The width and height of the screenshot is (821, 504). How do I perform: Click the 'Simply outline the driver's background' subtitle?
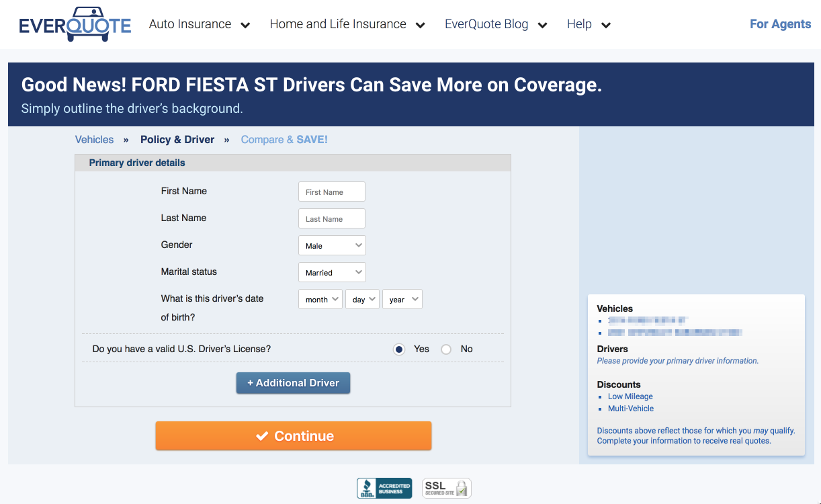(132, 108)
